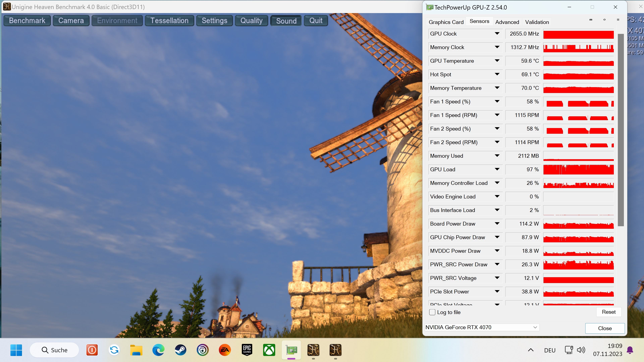The image size is (644, 362).
Task: Toggle Sound in the Heaven menu
Action: coord(286,20)
